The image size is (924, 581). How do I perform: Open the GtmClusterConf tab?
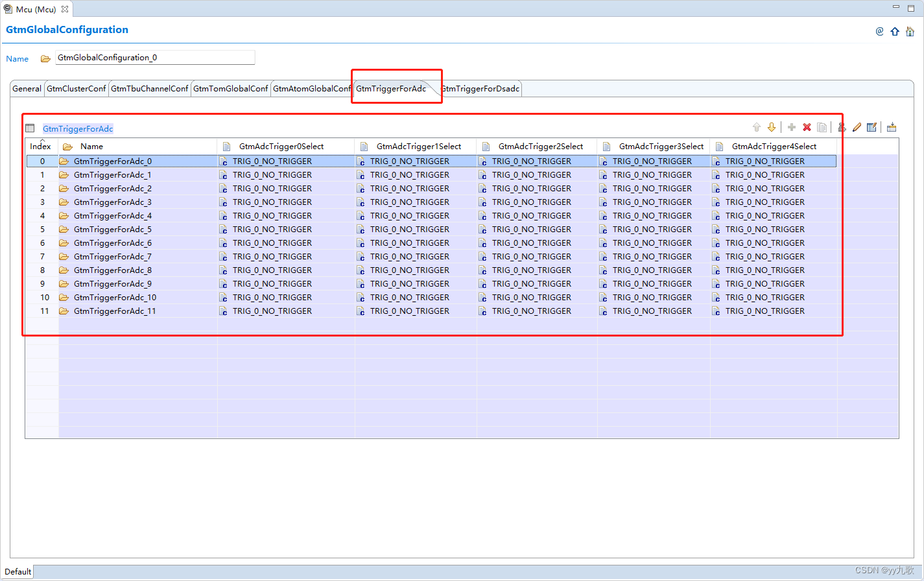click(77, 89)
